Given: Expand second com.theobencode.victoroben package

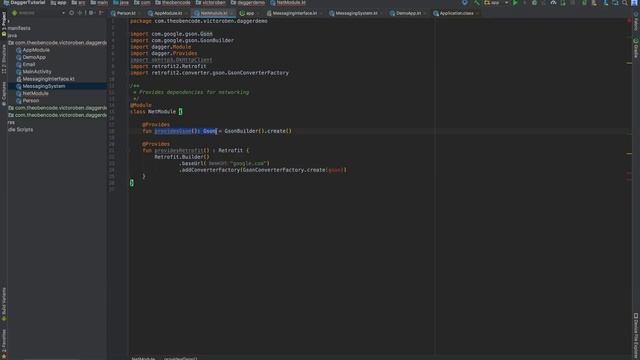Looking at the screenshot, I should click(x=57, y=108).
